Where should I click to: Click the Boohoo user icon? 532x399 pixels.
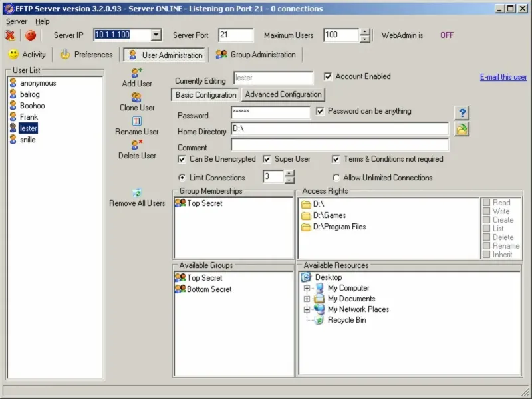coord(13,105)
